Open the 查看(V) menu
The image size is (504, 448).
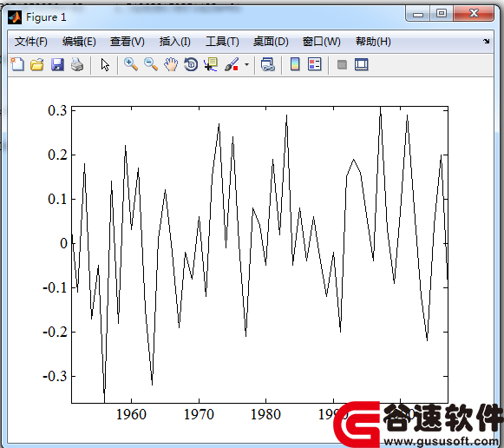(128, 42)
